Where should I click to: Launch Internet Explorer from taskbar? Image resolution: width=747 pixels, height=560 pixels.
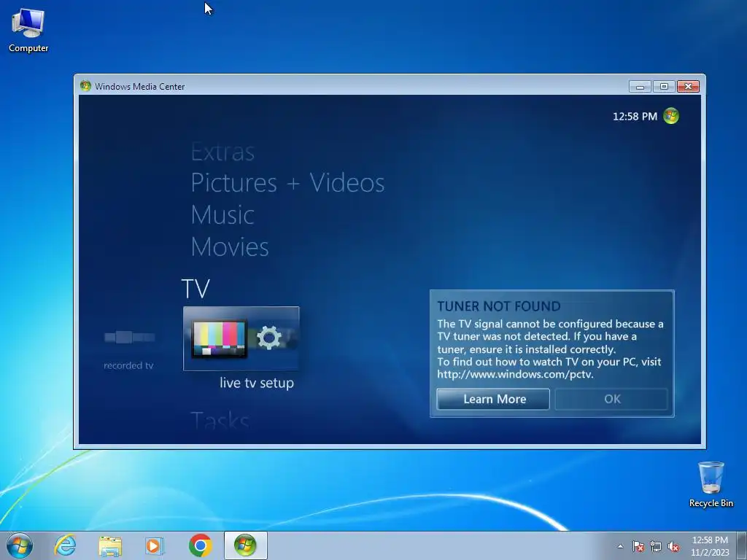click(65, 545)
